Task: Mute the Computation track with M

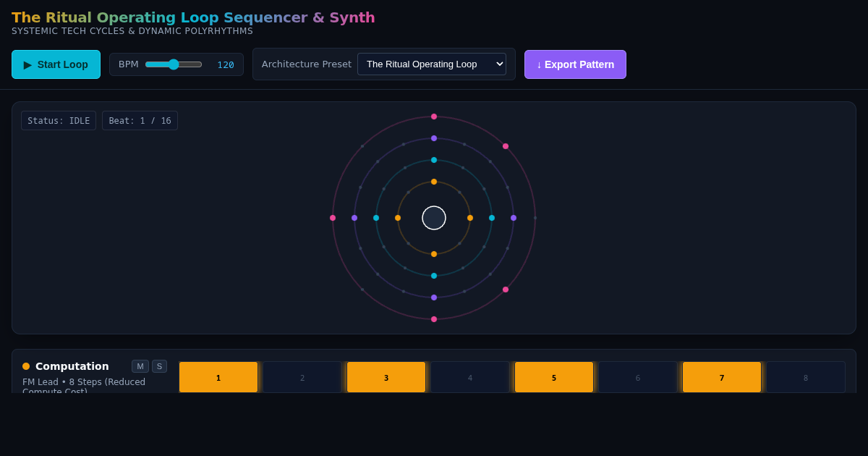Action: [x=140, y=366]
